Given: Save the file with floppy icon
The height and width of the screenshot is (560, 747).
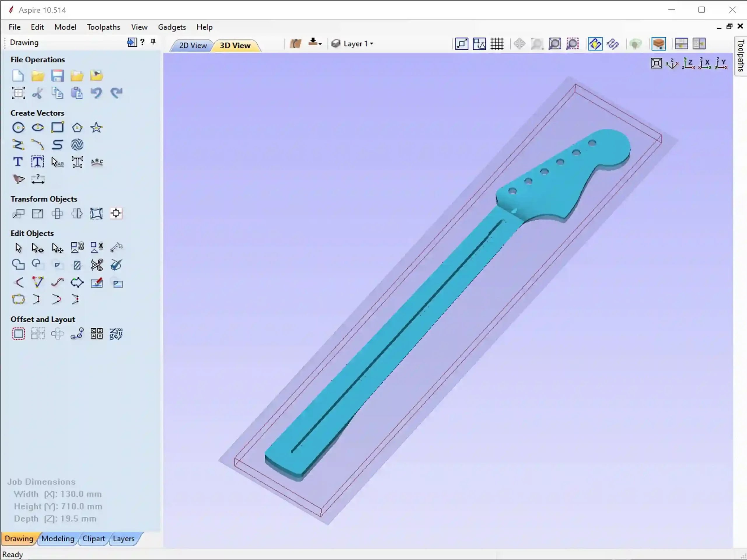Looking at the screenshot, I should [57, 76].
